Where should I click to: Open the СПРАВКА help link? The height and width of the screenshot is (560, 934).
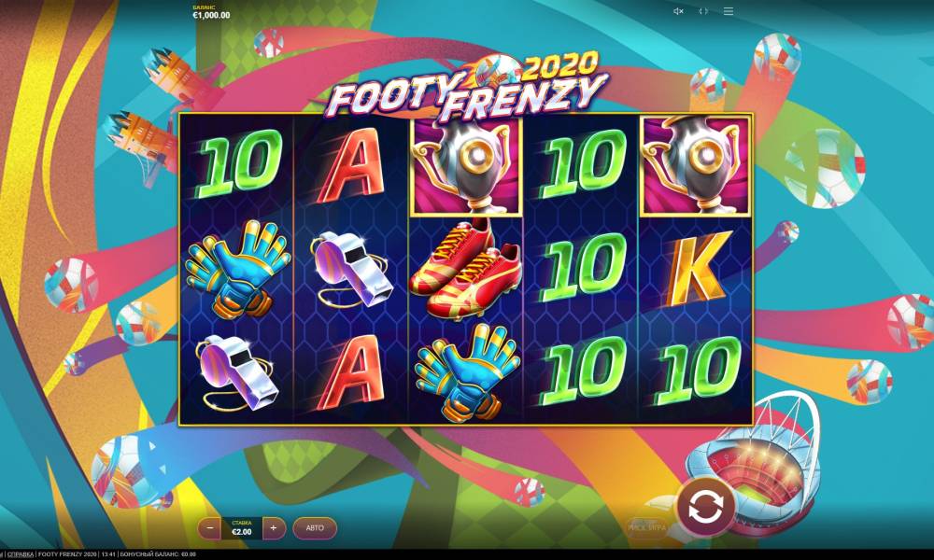(x=21, y=554)
